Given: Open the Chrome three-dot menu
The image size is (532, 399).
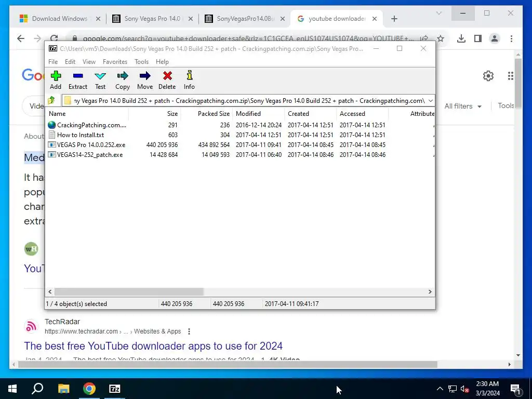Looking at the screenshot, I should 511,38.
